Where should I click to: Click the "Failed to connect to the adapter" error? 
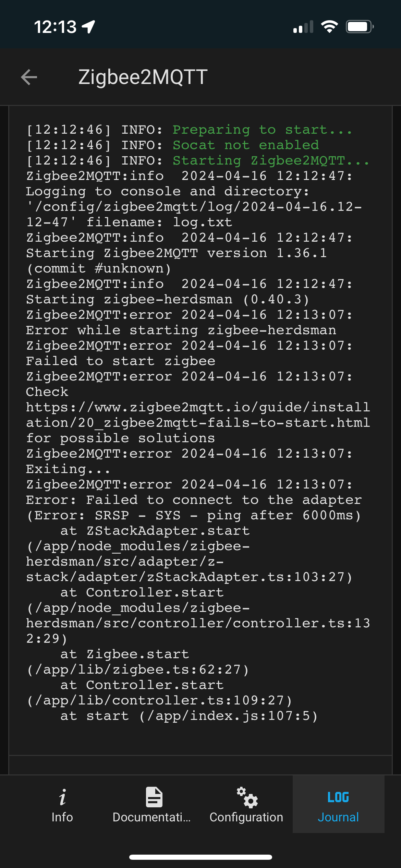(224, 500)
